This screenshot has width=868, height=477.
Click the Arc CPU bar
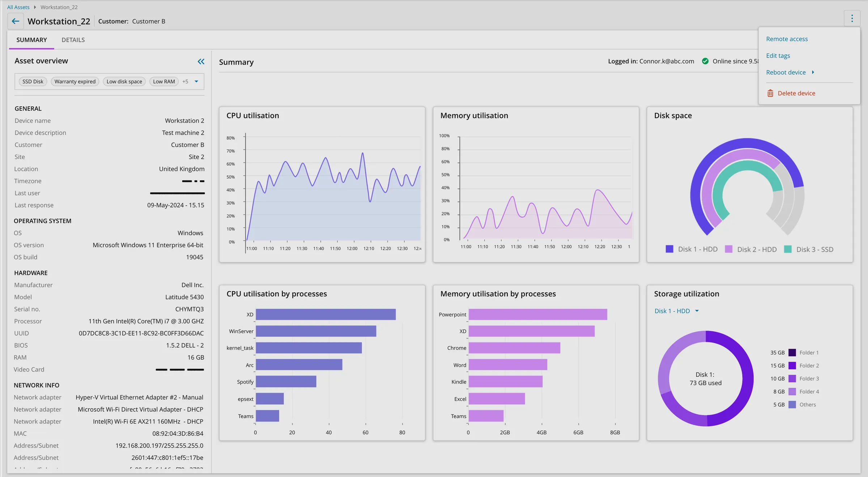[299, 365]
